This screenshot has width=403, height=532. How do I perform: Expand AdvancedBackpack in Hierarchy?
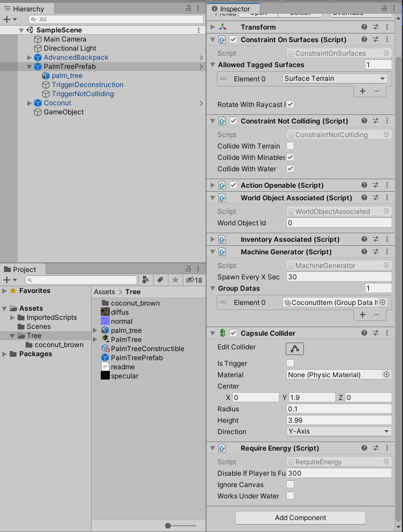click(29, 57)
